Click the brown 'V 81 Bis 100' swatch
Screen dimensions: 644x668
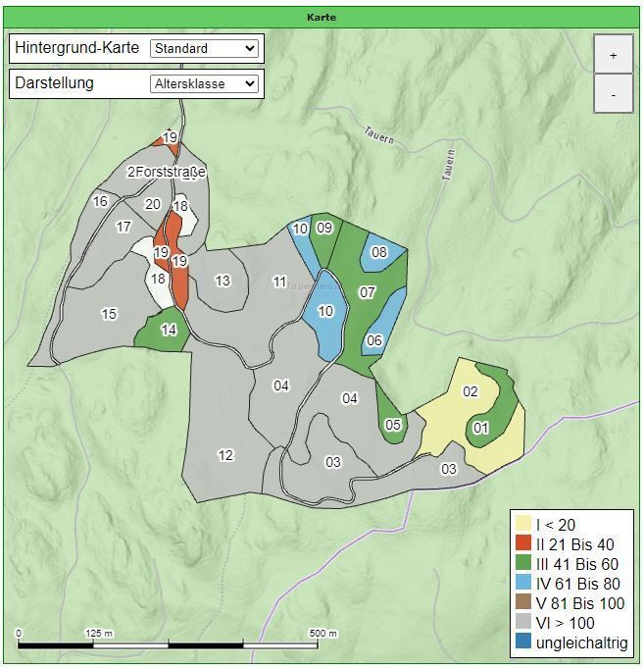point(524,603)
